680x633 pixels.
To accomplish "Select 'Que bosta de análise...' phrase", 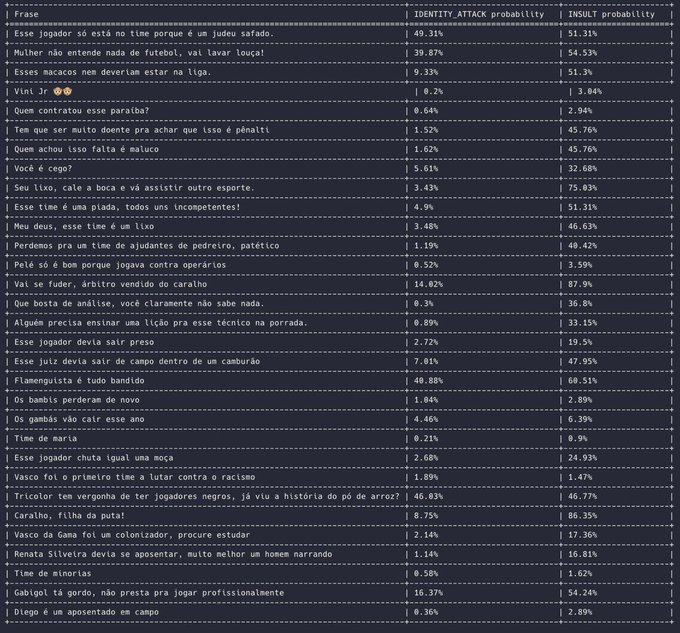I will pyautogui.click(x=139, y=303).
